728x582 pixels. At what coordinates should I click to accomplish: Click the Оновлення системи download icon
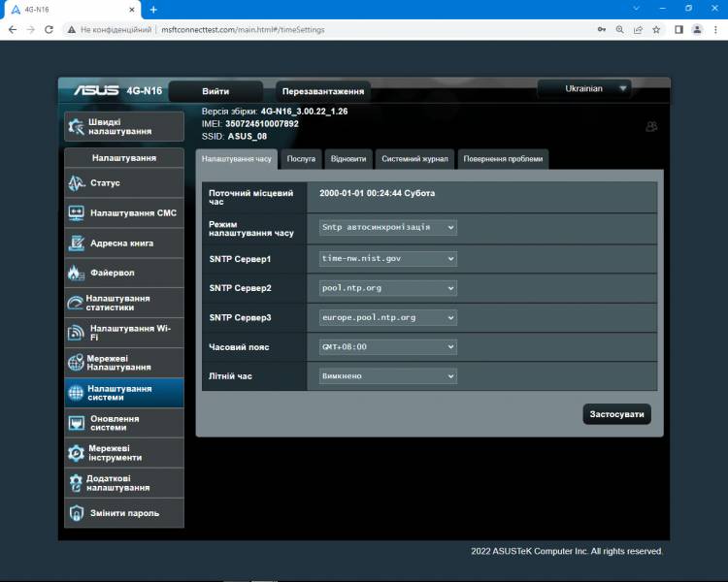[76, 423]
